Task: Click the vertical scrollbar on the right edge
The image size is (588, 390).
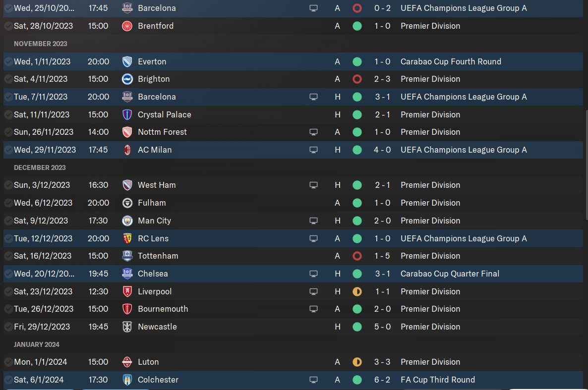Action: tap(586, 165)
